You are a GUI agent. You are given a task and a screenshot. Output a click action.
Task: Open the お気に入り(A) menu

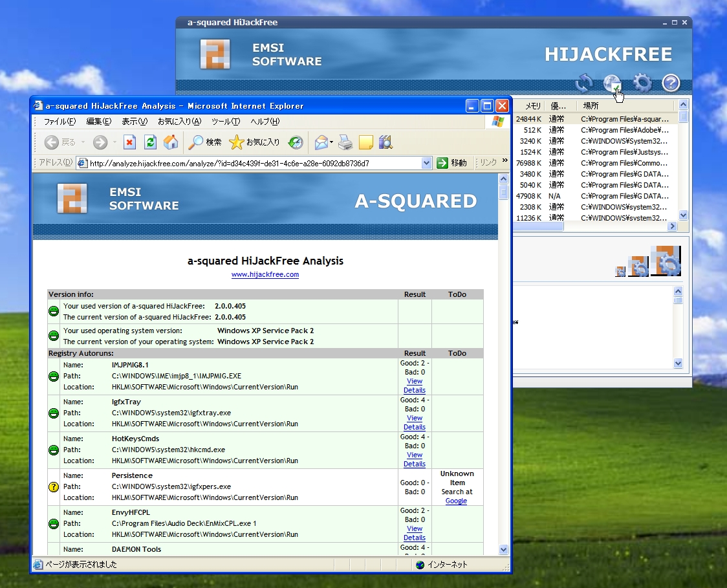pos(179,122)
